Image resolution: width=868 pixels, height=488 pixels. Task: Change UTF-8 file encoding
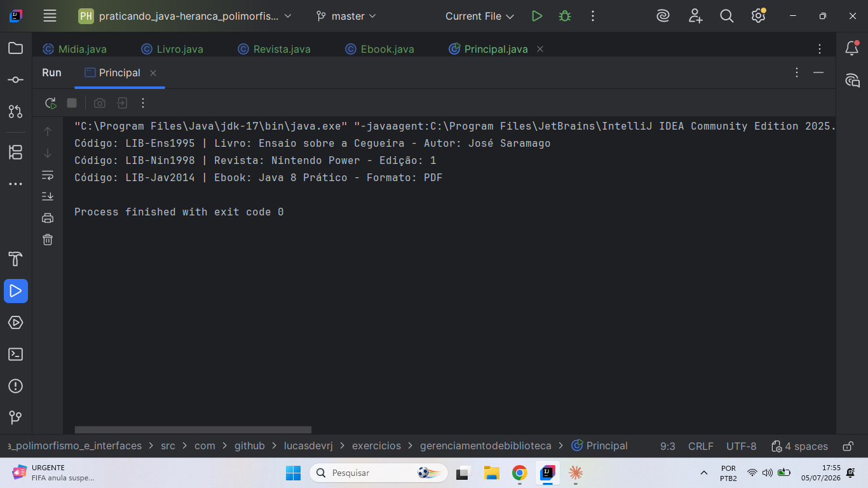click(x=742, y=446)
